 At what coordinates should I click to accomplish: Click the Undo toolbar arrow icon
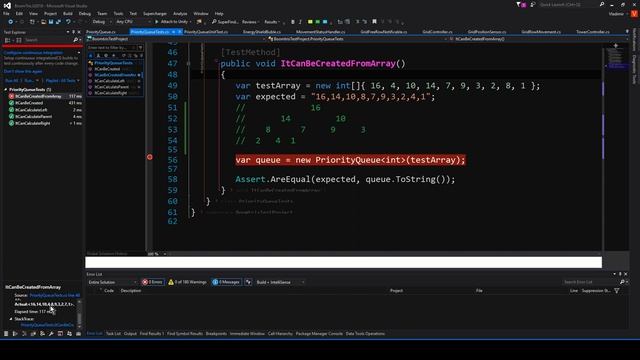tap(68, 22)
